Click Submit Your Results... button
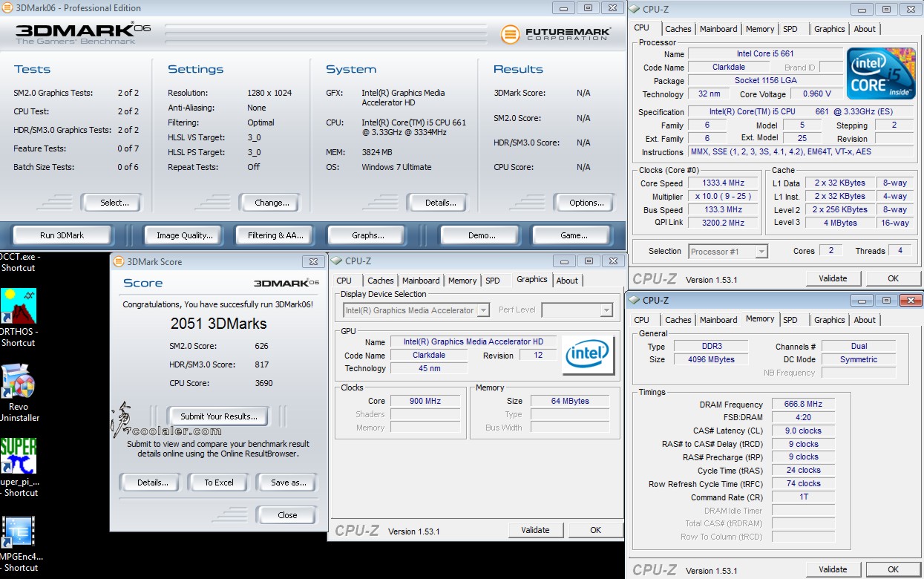This screenshot has width=924, height=579. point(219,416)
